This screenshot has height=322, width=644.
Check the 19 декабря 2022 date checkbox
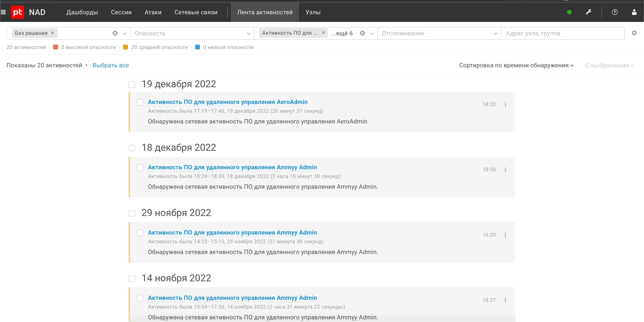click(x=132, y=85)
